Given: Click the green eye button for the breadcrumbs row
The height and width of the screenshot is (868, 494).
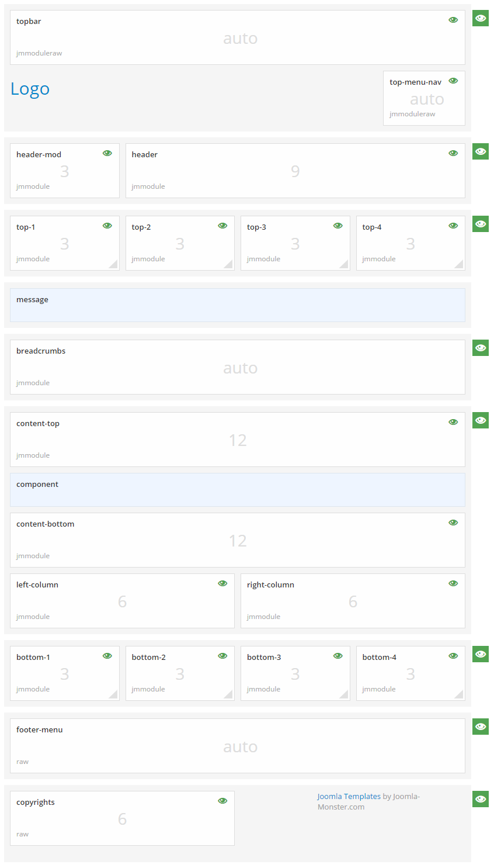Looking at the screenshot, I should tap(480, 348).
